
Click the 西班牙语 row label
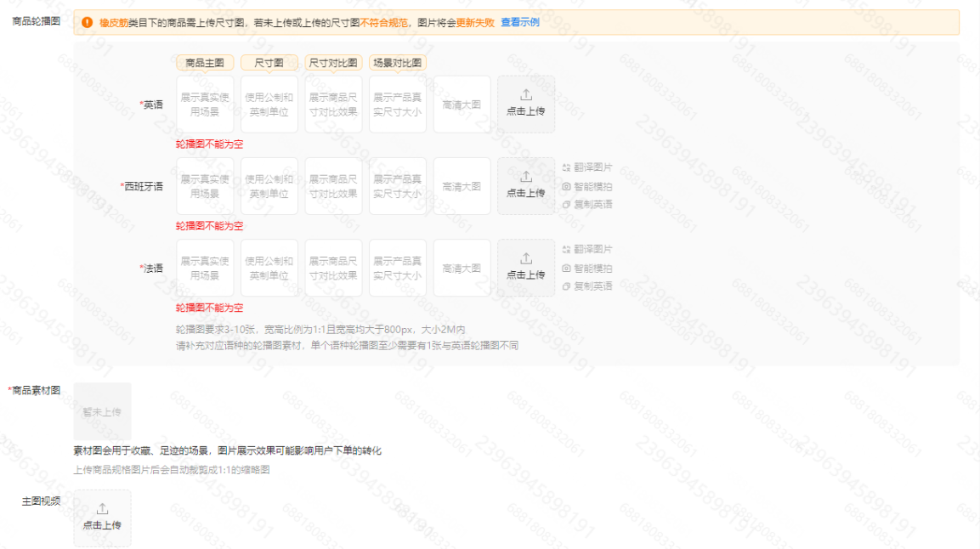click(x=142, y=187)
